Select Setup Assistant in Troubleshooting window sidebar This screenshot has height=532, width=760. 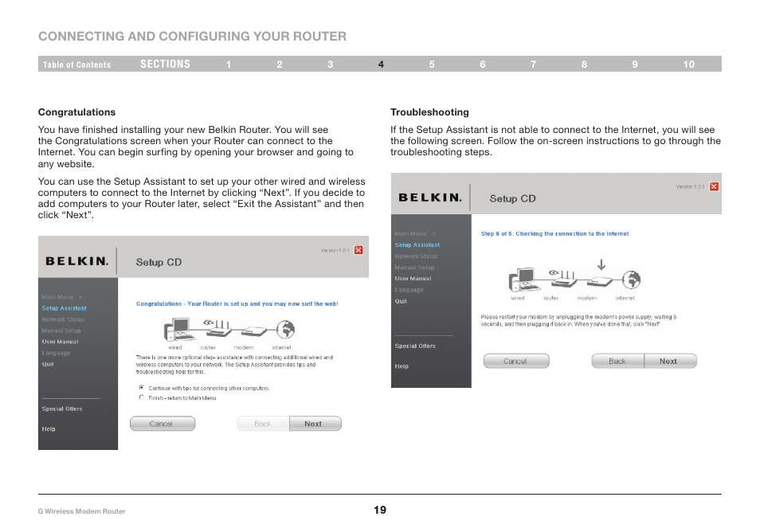[x=417, y=245]
